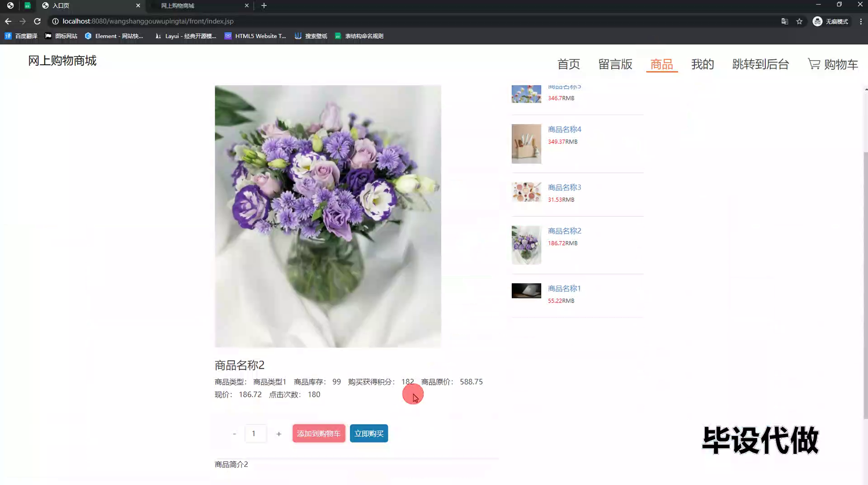Click the first pinned tab icon
This screenshot has width=868, height=485.
[10, 5]
